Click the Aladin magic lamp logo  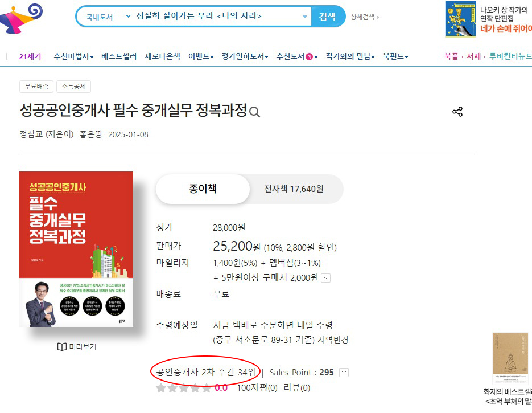pyautogui.click(x=21, y=19)
